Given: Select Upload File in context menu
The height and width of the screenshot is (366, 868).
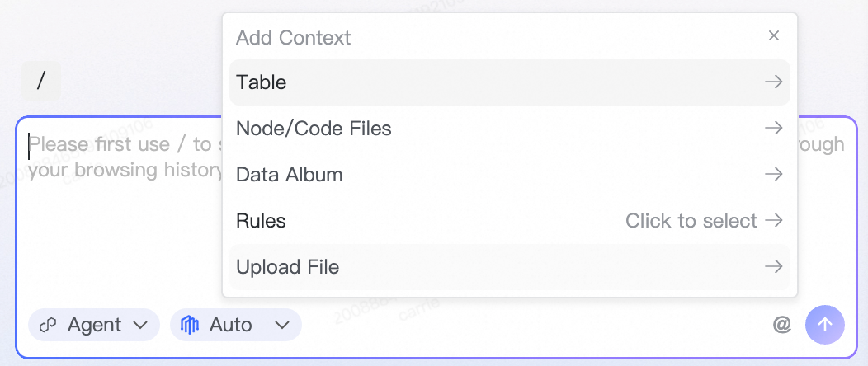Looking at the screenshot, I should 287,267.
